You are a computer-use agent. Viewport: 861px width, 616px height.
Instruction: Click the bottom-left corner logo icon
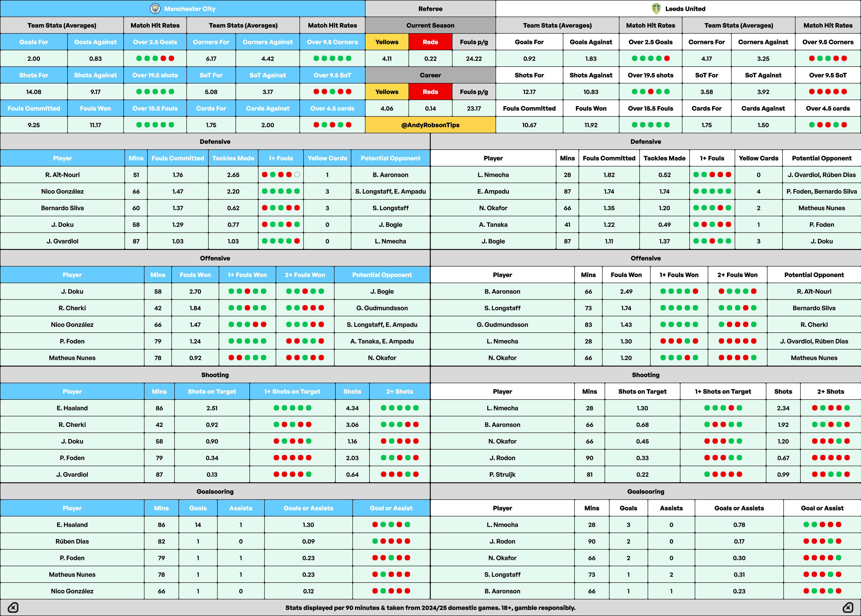click(x=13, y=607)
